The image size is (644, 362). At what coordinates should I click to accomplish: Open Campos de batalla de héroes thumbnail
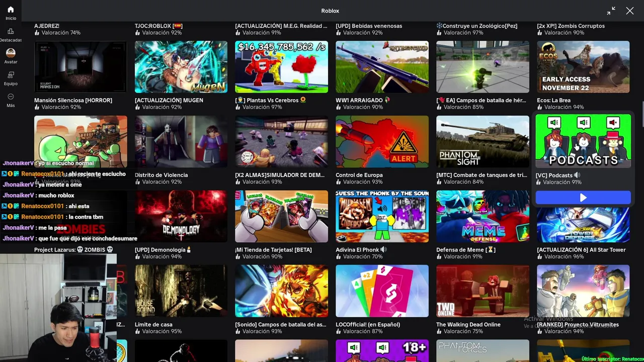point(482,67)
